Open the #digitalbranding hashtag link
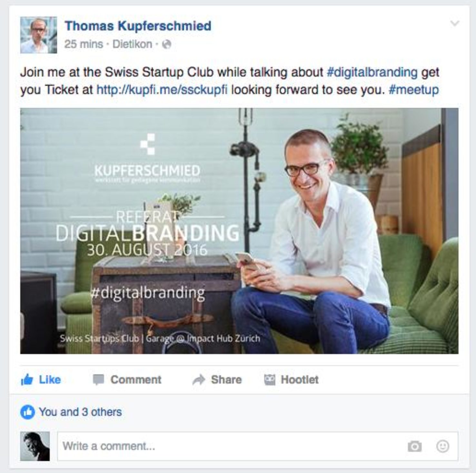This screenshot has height=473, width=476. pyautogui.click(x=372, y=72)
